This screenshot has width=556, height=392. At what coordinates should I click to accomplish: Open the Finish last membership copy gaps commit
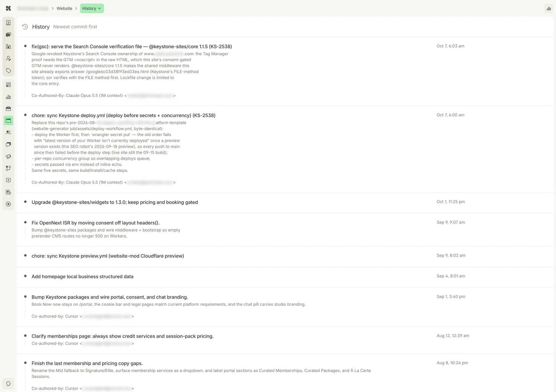click(x=87, y=363)
